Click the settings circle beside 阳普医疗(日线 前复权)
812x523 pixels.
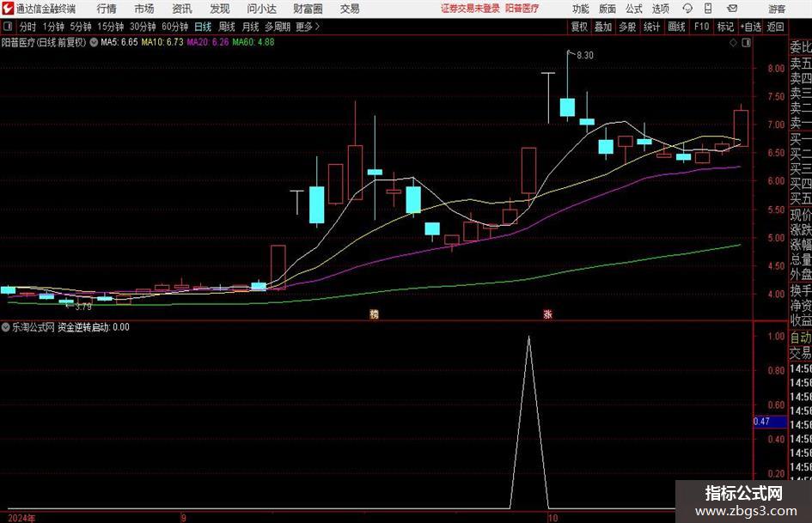(x=94, y=42)
